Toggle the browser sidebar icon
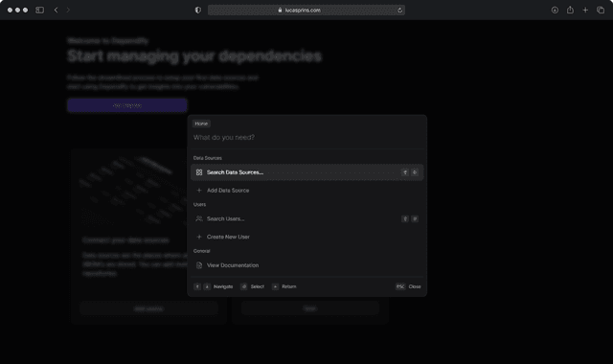The image size is (613, 364). pos(40,11)
